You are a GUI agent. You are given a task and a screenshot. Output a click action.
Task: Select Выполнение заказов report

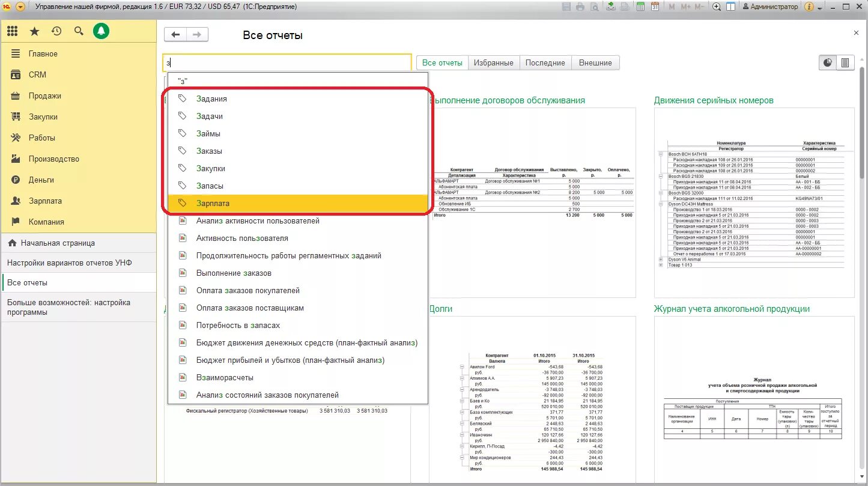[x=298, y=273]
